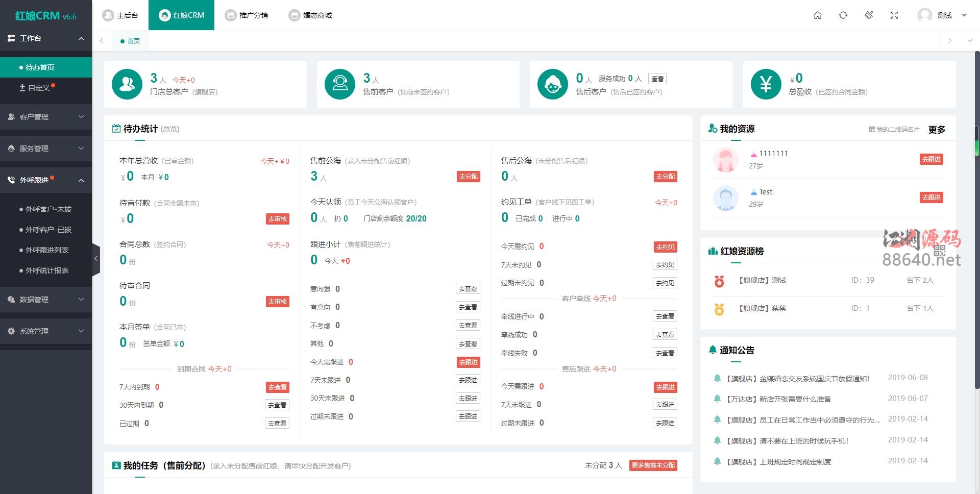Click the clear cache broom icon
The height and width of the screenshot is (494, 980).
[x=869, y=15]
